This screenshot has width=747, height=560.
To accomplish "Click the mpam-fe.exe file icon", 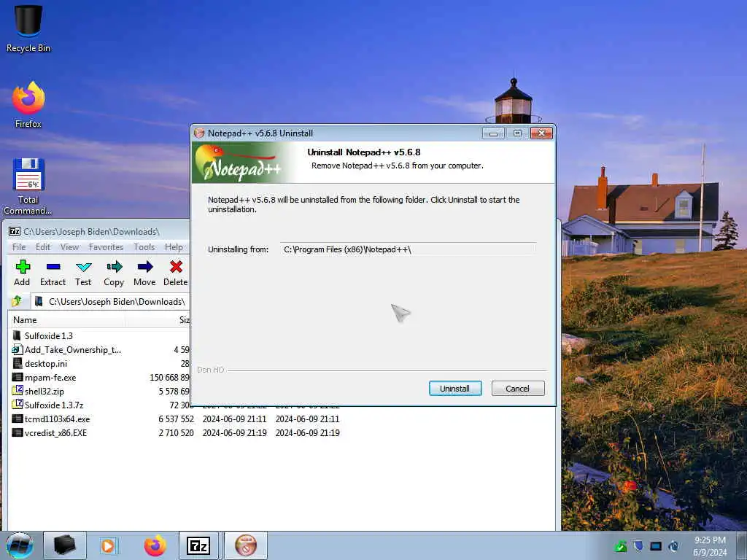I will pyautogui.click(x=18, y=377).
